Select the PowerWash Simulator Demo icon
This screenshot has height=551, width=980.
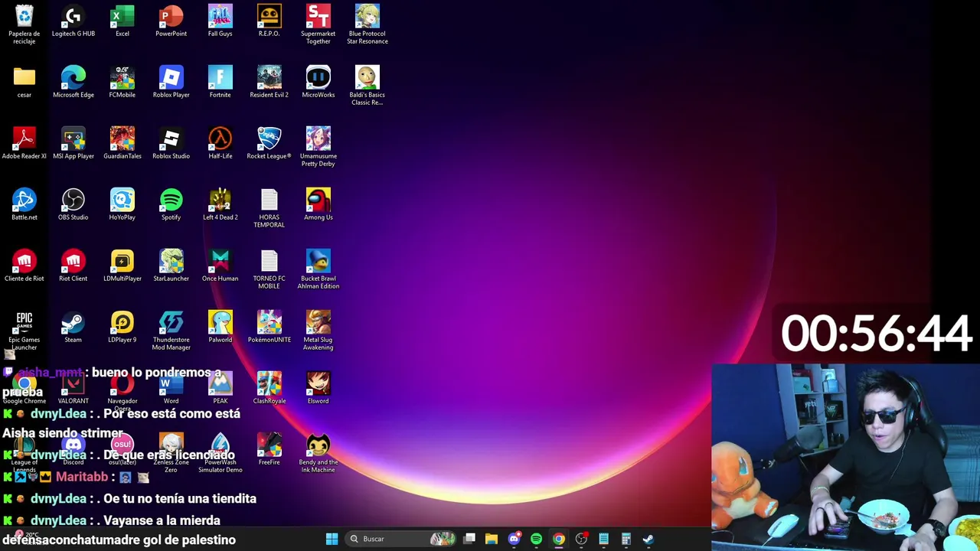click(220, 453)
